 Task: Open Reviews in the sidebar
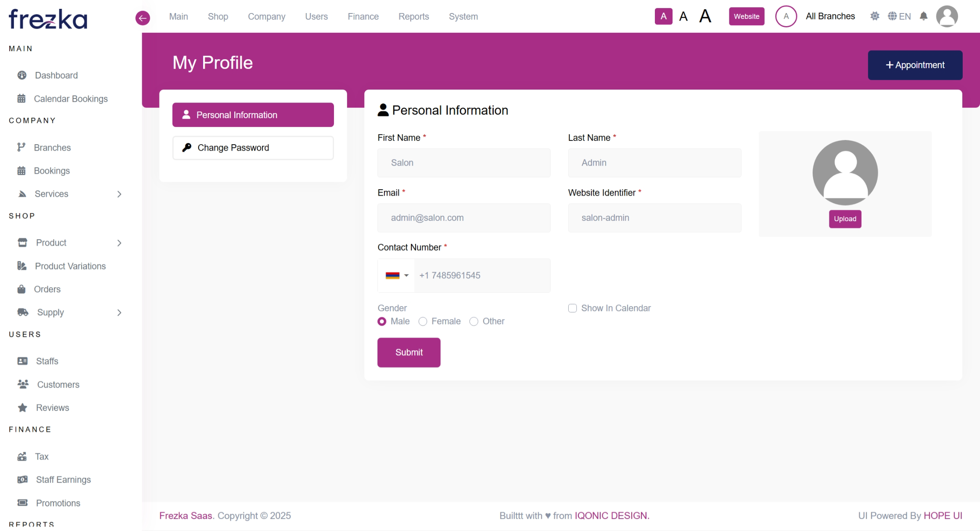pos(53,408)
